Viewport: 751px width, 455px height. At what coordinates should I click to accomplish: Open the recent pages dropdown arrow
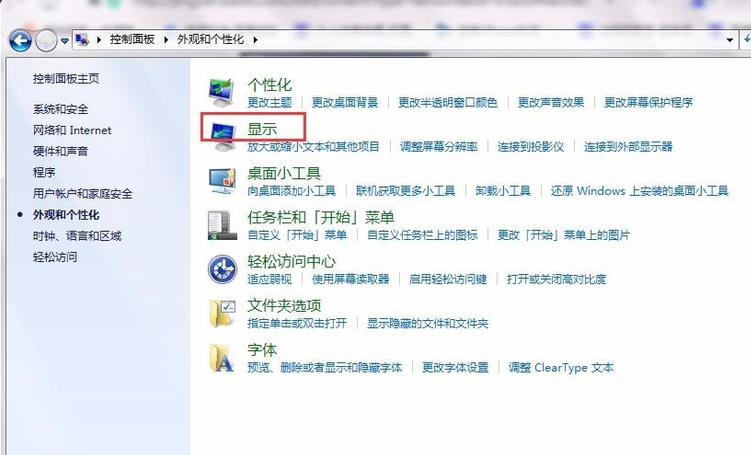pos(65,41)
